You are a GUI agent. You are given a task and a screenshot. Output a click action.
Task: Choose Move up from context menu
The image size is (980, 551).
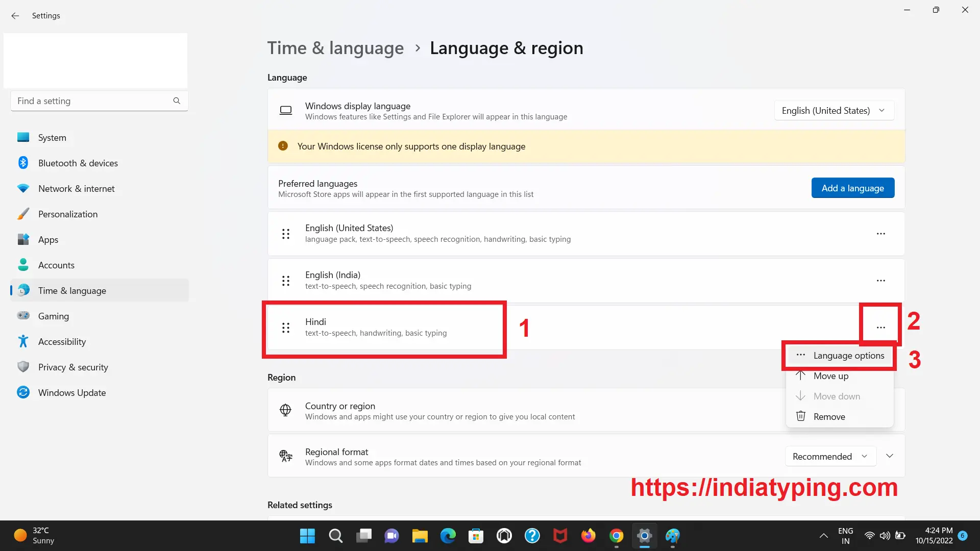(x=840, y=376)
